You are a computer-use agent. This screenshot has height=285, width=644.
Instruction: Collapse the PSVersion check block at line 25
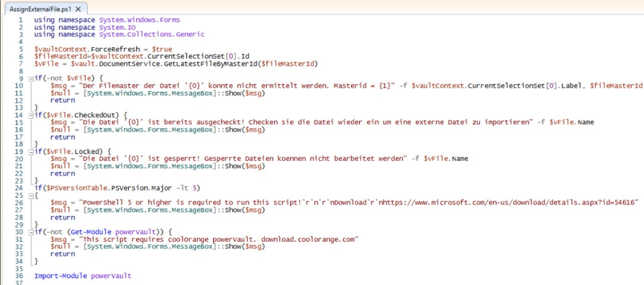[x=31, y=195]
